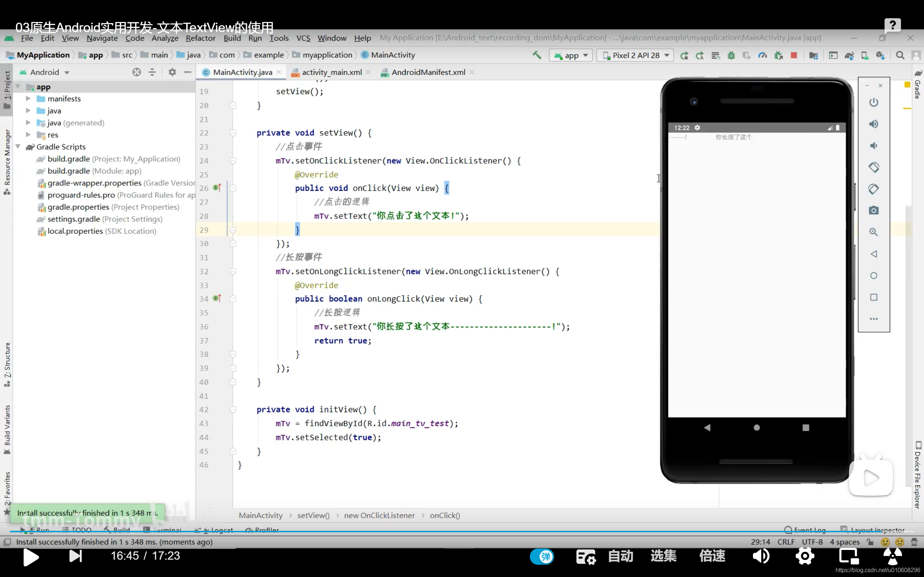Debug the app with the green bug icon
The width and height of the screenshot is (924, 577).
(731, 55)
